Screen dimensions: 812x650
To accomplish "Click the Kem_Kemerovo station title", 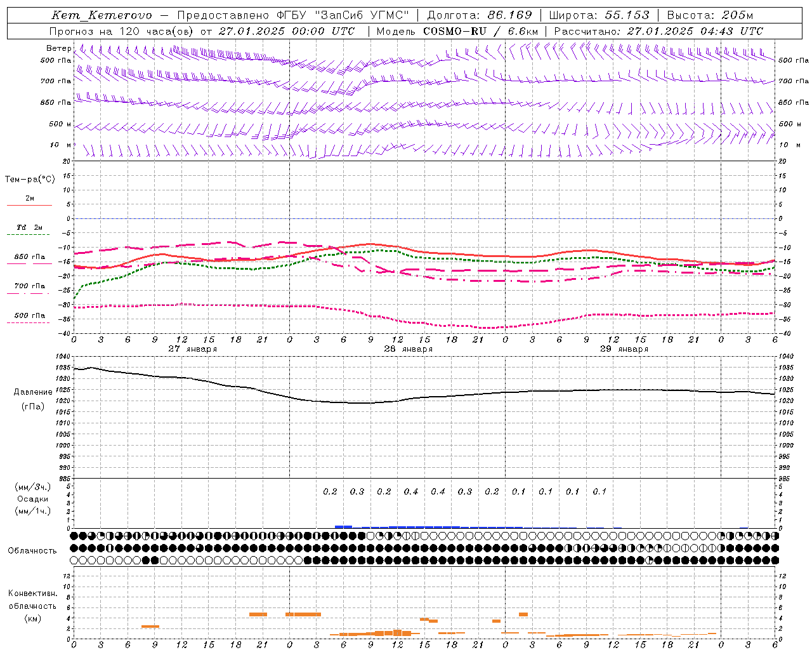I will point(101,15).
